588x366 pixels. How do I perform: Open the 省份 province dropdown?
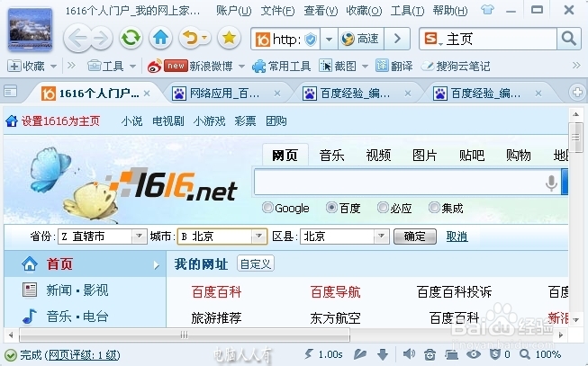coord(102,237)
